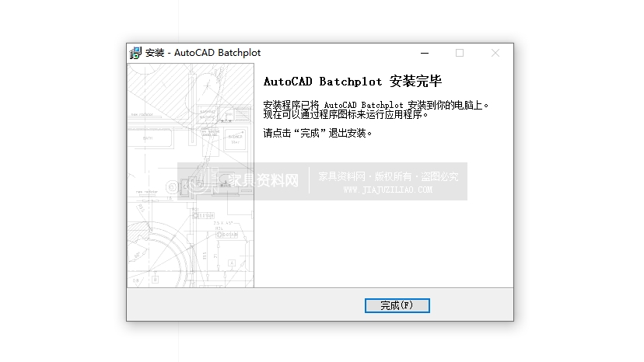Click the line starting '安装程序已将 AutoCAD Batchplot'

tap(376, 105)
